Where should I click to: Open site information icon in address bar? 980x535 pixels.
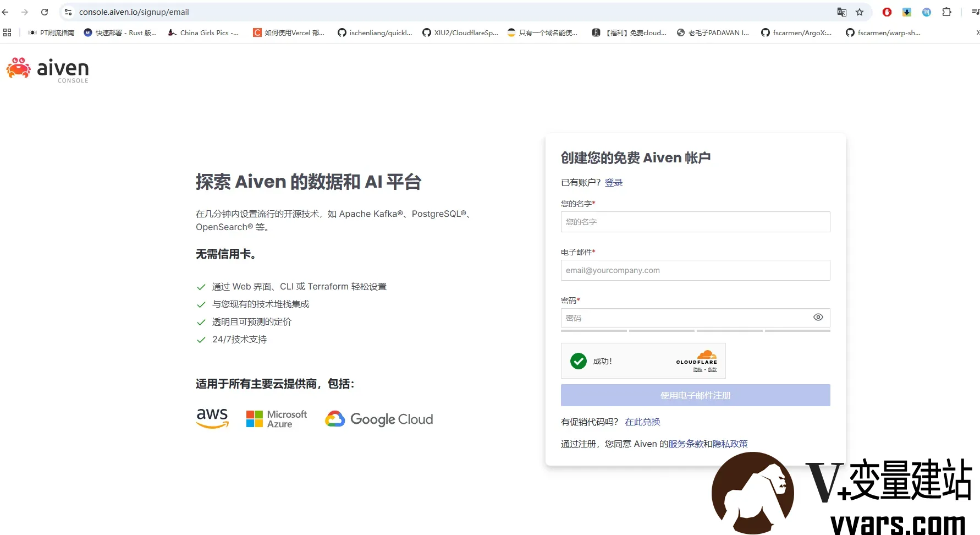pos(68,12)
